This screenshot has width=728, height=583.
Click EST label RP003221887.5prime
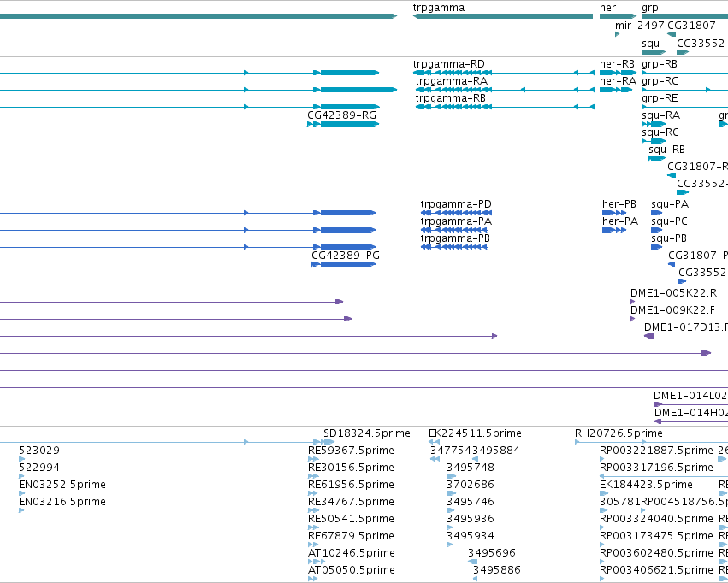click(656, 450)
